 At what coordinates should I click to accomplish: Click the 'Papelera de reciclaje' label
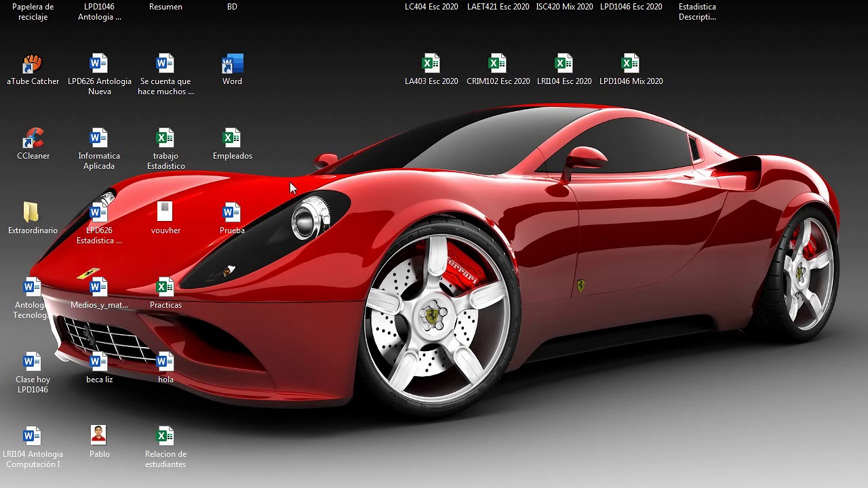point(33,12)
